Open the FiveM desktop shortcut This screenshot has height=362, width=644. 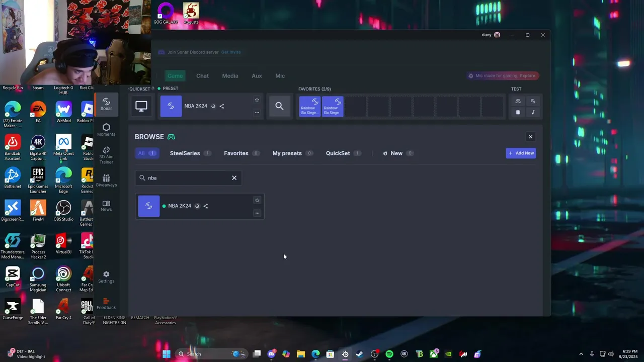pos(38,211)
